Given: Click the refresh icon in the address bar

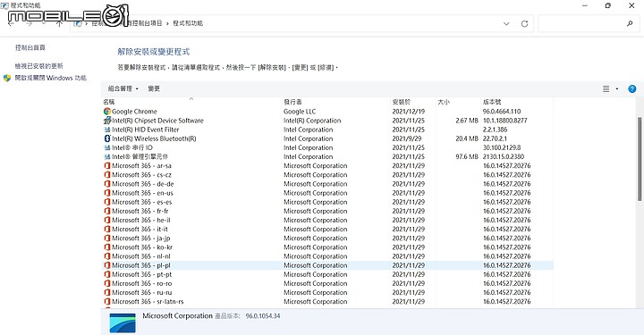Looking at the screenshot, I should (x=524, y=24).
